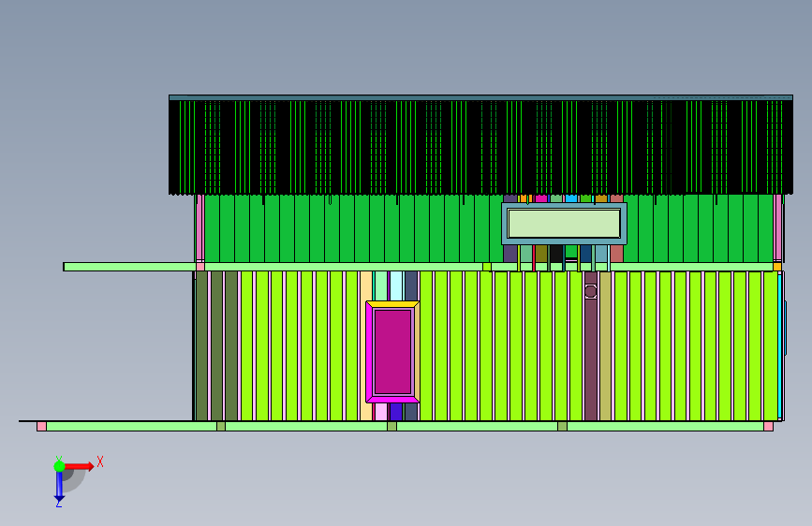812x526 pixels.
Task: Select the pink square at the base beam's right end
Action: point(769,426)
